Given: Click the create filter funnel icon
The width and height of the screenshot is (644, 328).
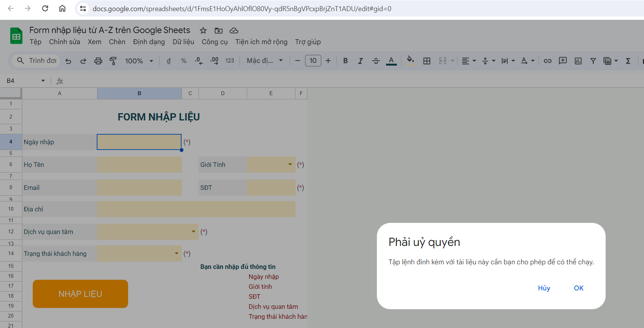Looking at the screenshot, I should pos(593,61).
